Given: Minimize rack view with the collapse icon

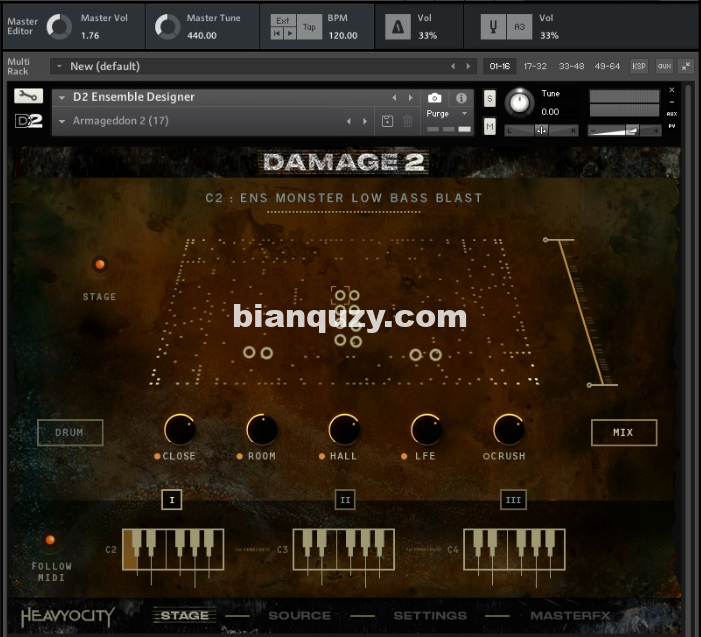Looking at the screenshot, I should (685, 66).
